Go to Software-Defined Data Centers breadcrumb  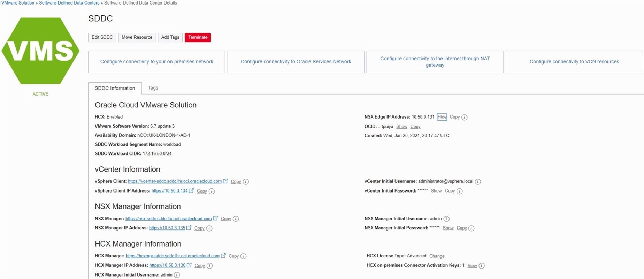click(x=69, y=3)
